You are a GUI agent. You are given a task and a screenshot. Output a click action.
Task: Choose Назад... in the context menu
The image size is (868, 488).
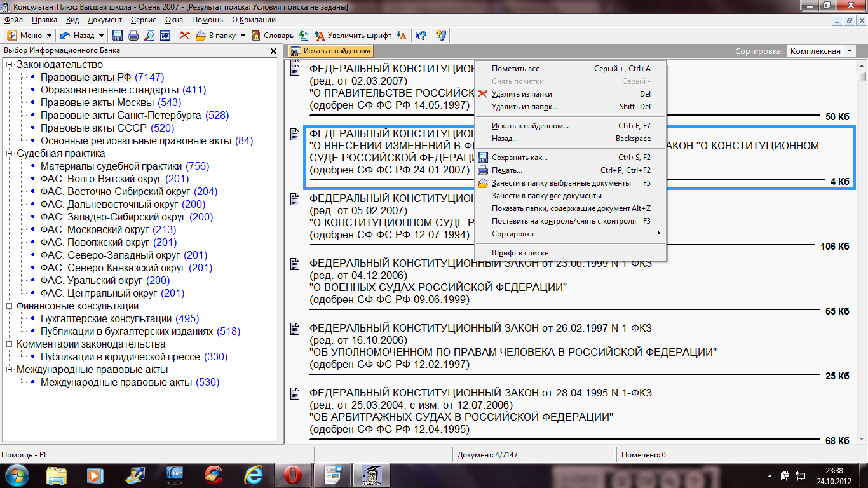coord(570,139)
